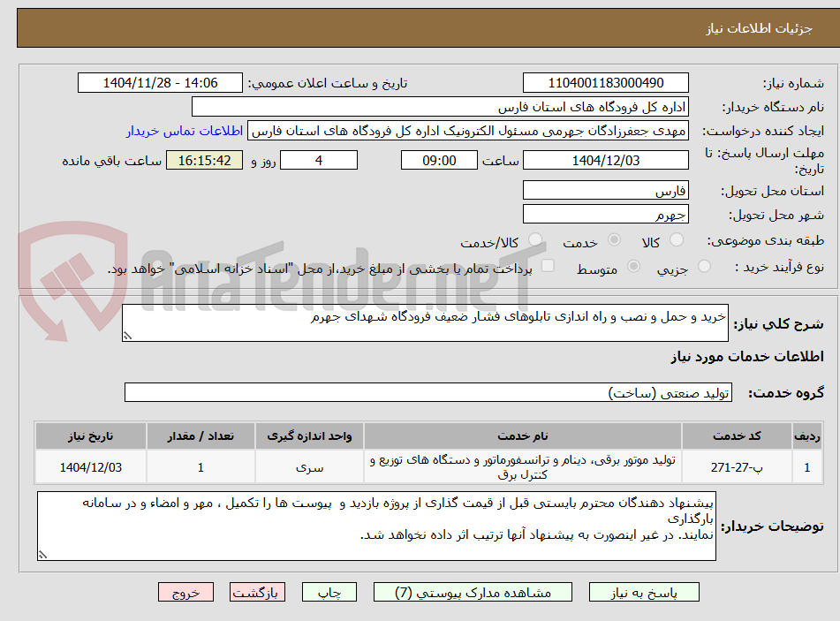Image resolution: width=840 pixels, height=621 pixels.
Task: Click the تاریخ نیاز column header
Action: coord(90,436)
